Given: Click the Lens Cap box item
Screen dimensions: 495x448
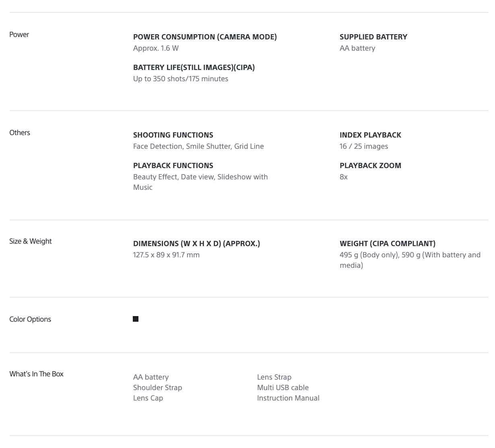Looking at the screenshot, I should click(x=148, y=398).
